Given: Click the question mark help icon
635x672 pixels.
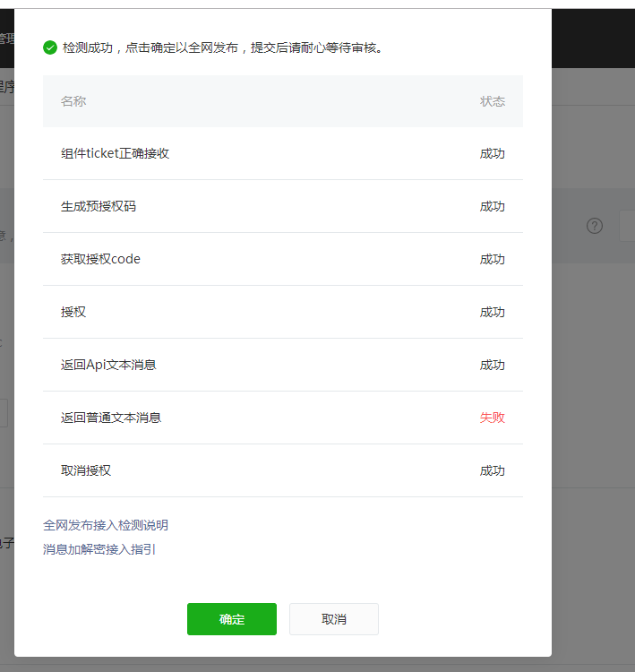Looking at the screenshot, I should [x=595, y=226].
